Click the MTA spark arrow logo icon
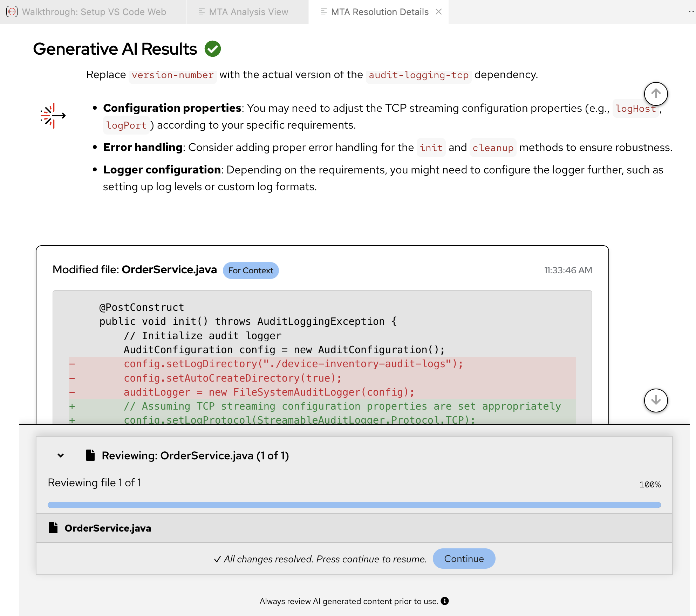Screen dimensions: 696x616 pyautogui.click(x=53, y=116)
